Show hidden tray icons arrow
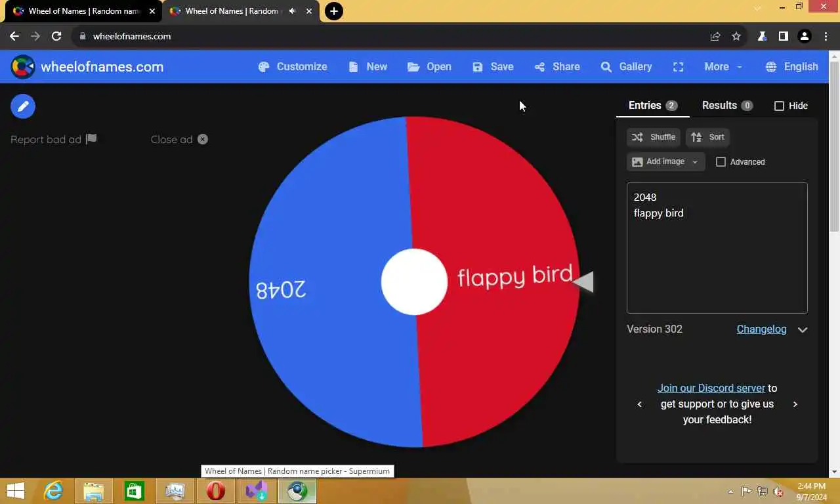Image resolution: width=840 pixels, height=504 pixels. pos(731,491)
